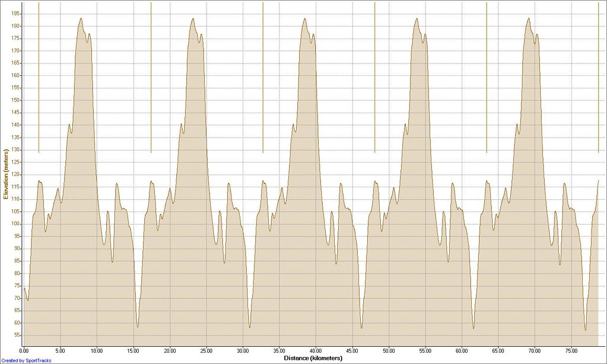Click the final elevation peak near 69 km
The image size is (607, 364).
tap(529, 18)
